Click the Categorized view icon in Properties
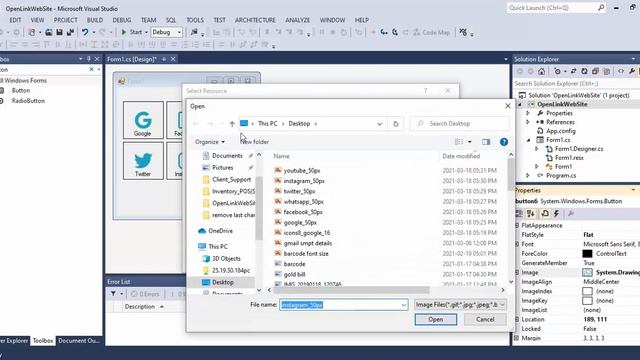This screenshot has height=360, width=640. pyautogui.click(x=519, y=213)
